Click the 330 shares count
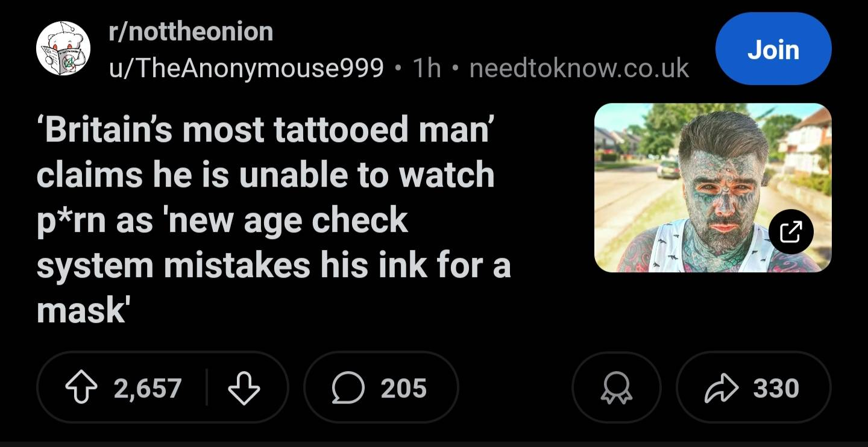 point(775,388)
